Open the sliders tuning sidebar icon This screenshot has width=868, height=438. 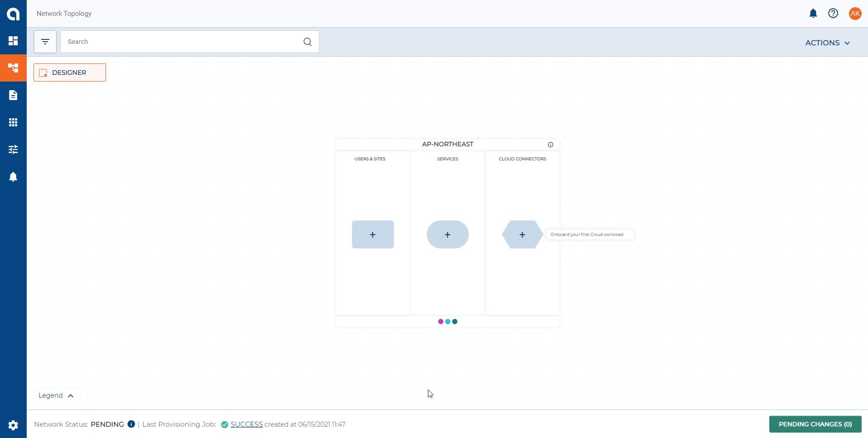pyautogui.click(x=13, y=149)
